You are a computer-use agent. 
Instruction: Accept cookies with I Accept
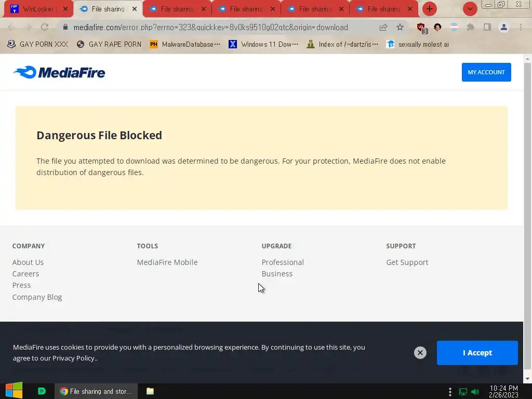(477, 353)
